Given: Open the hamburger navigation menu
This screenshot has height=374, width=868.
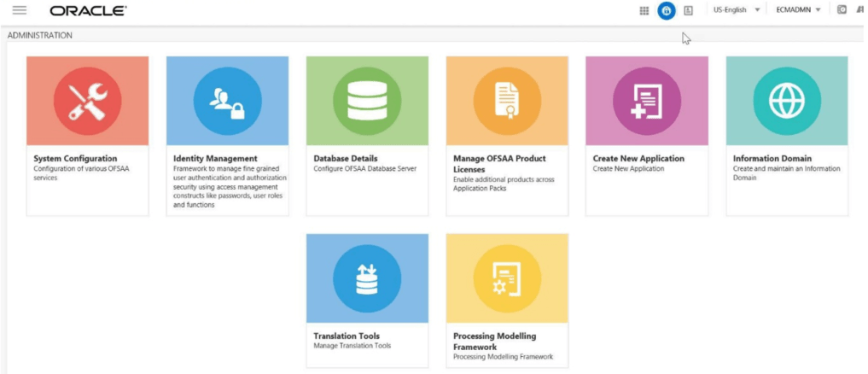Looking at the screenshot, I should pos(20,10).
